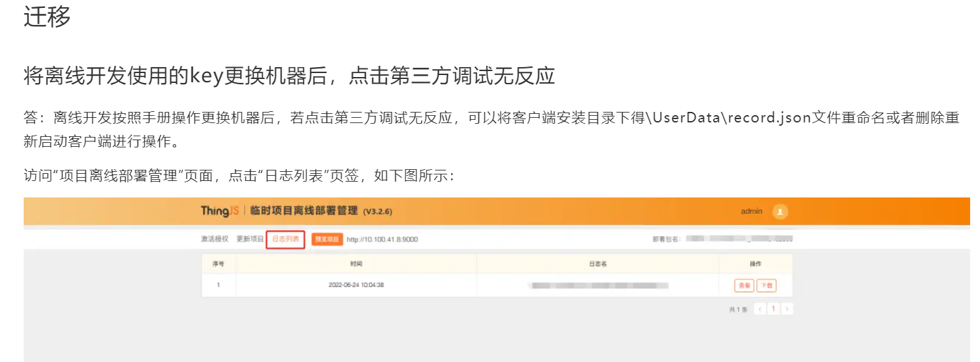Click the sentence starting 访问"项目离线部署管理"页面
This screenshot has width=980, height=362.
click(x=239, y=176)
